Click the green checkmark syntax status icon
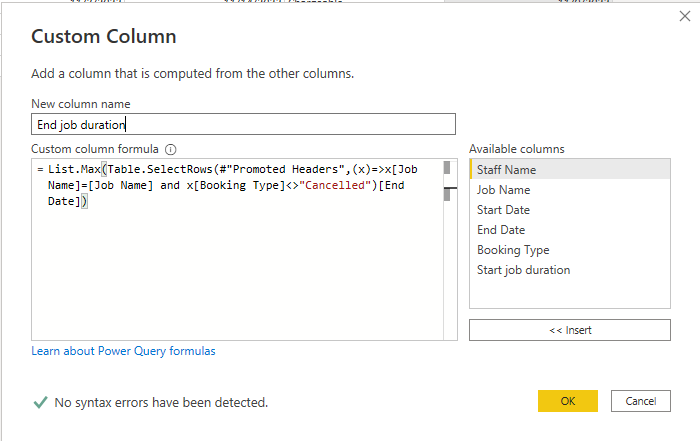The height and width of the screenshot is (441, 700). 40,402
